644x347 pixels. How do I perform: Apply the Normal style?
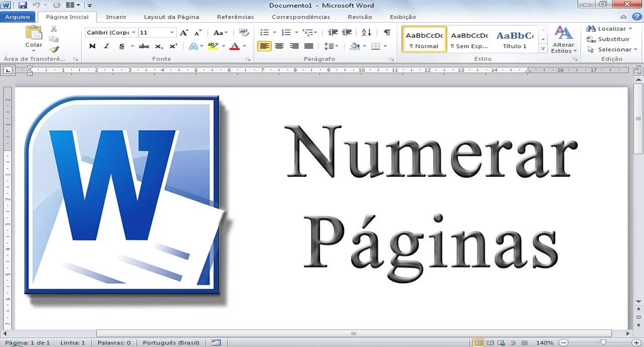424,39
